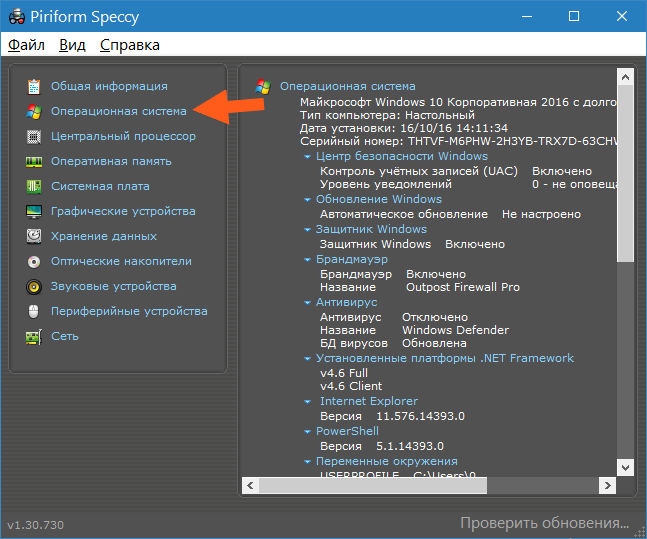Show Периферийные устройства section

(129, 312)
